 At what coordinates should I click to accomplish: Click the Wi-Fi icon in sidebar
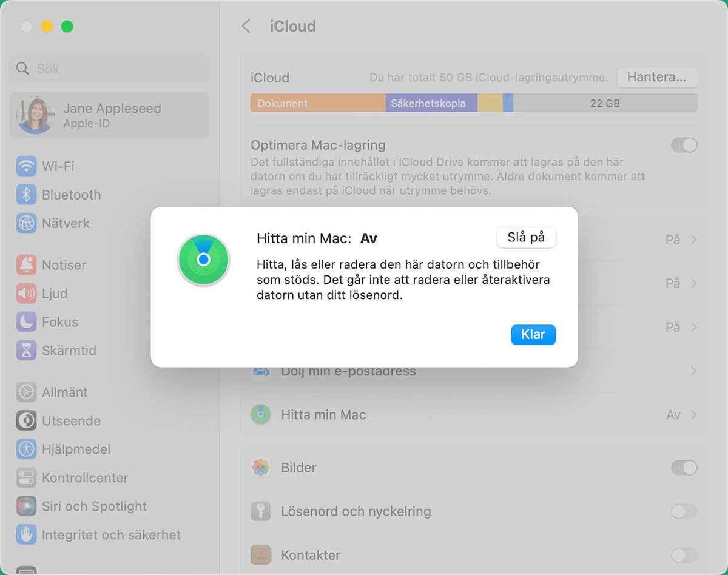tap(26, 166)
